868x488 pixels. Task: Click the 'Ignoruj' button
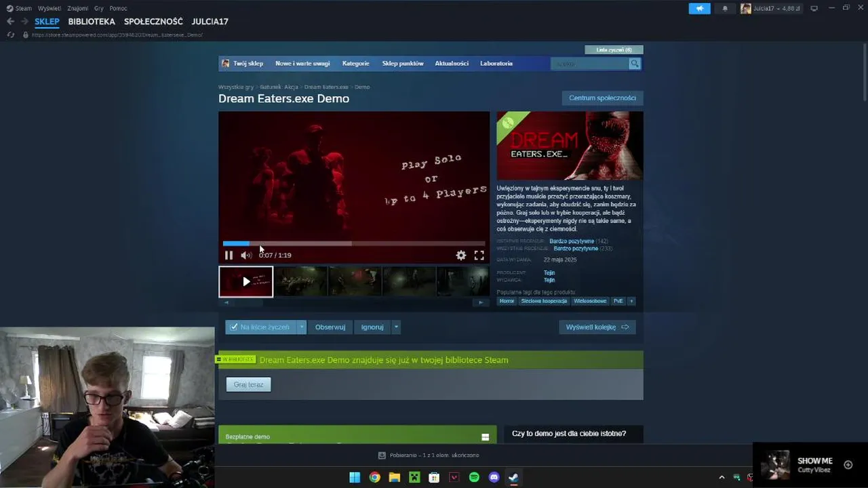click(372, 327)
